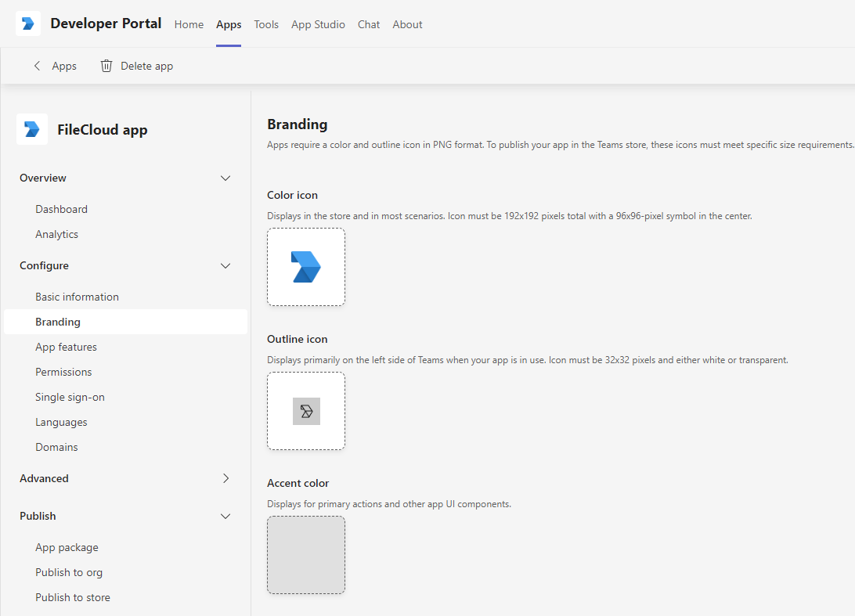855x616 pixels.
Task: Open the Analytics page
Action: point(56,234)
